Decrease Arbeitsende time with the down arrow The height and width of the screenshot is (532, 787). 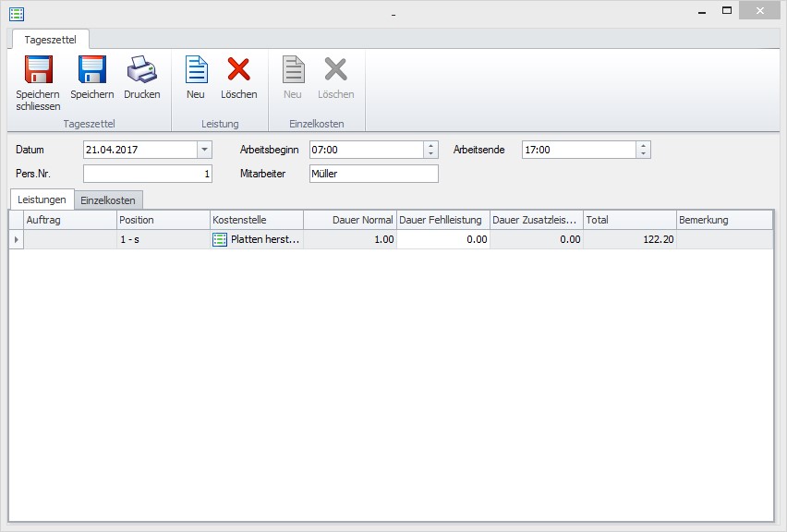click(643, 153)
